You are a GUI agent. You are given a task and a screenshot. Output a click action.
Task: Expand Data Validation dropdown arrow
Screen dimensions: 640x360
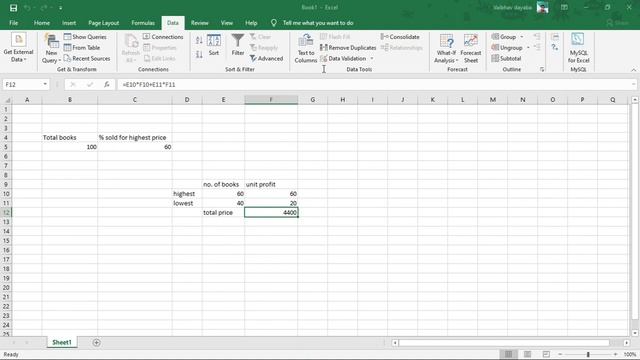[x=372, y=59]
